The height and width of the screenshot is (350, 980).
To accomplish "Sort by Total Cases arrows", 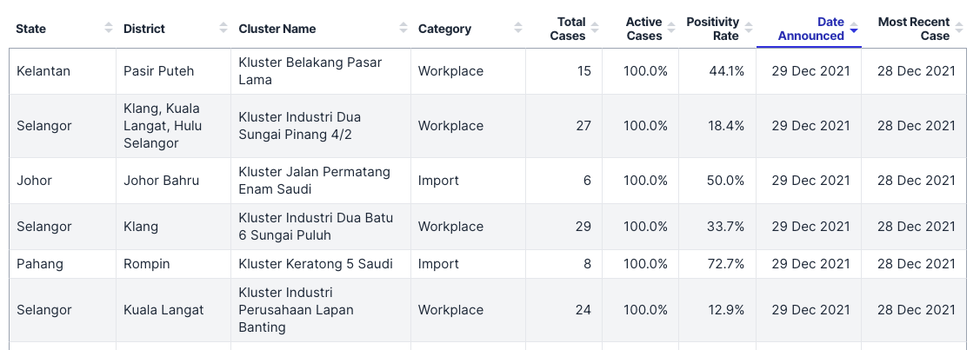I will point(595,28).
